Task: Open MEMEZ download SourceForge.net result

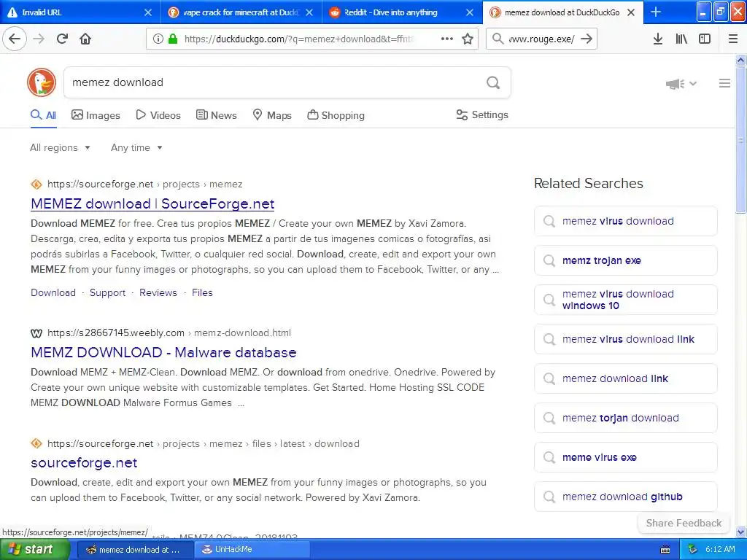Action: pos(152,204)
